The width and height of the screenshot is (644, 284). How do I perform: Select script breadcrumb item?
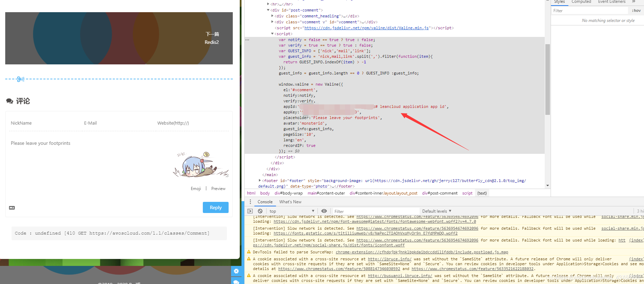467,193
